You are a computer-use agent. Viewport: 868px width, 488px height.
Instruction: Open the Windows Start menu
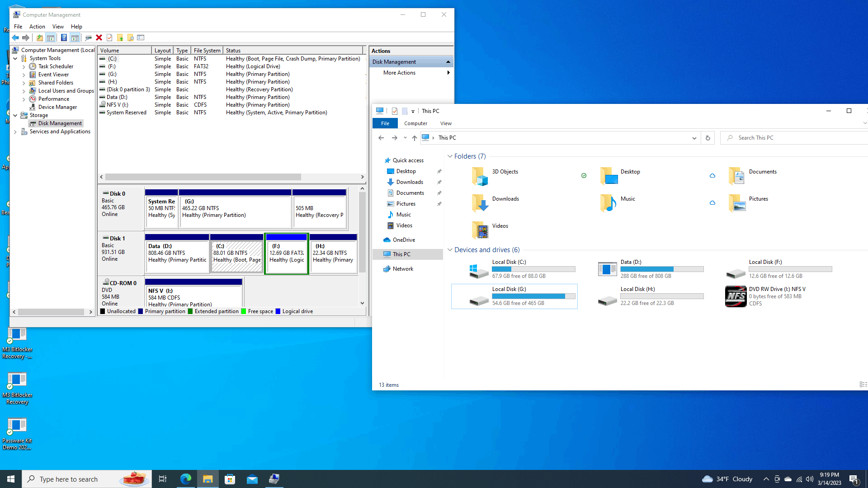pos(11,479)
